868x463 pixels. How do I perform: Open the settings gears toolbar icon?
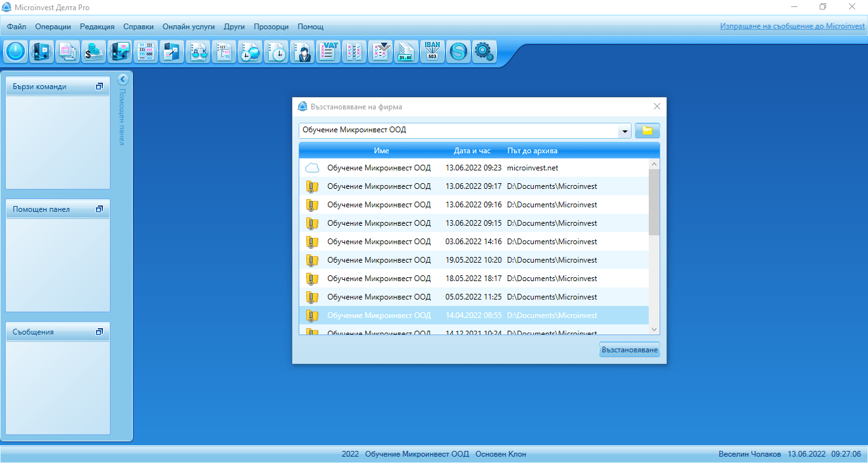tap(484, 51)
